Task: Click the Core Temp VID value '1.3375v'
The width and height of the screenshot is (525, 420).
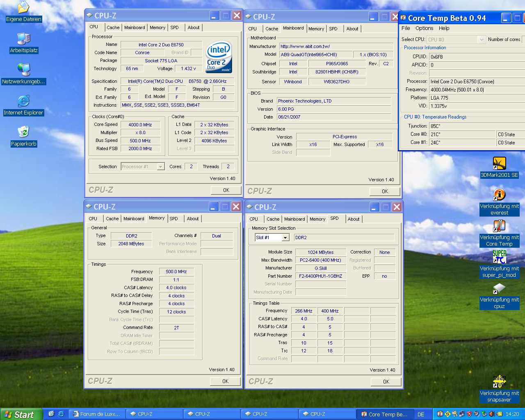Action: coord(477,106)
